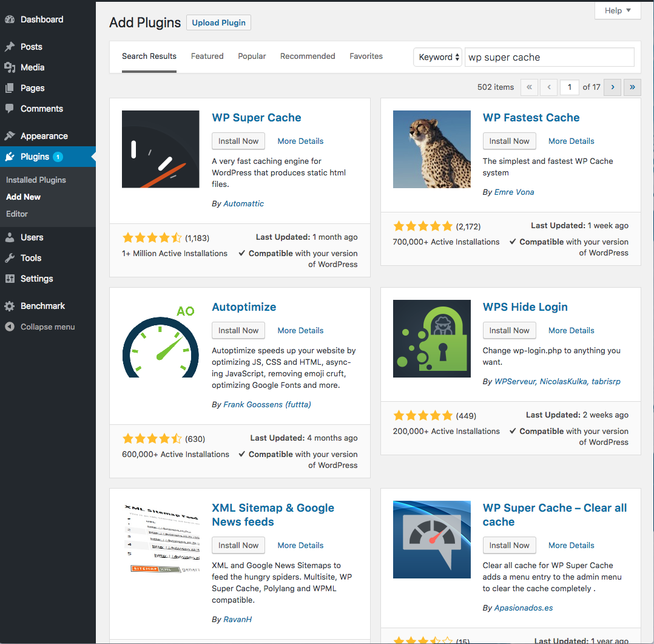654x644 pixels.
Task: Click the Upload Plugin button
Action: (x=218, y=22)
